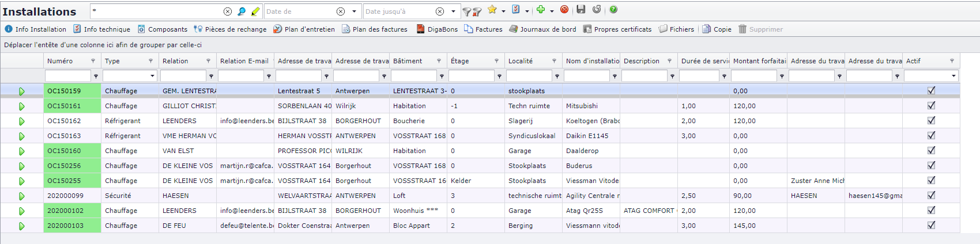The height and width of the screenshot is (244, 980).
Task: Open the Composants tab
Action: pos(162,29)
